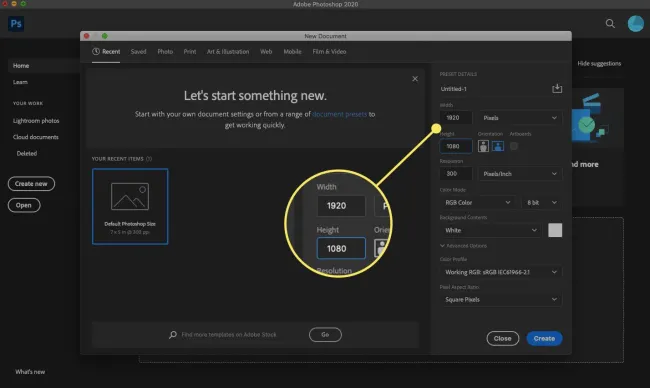650x388 pixels.
Task: Click the Create new button
Action: click(x=31, y=184)
